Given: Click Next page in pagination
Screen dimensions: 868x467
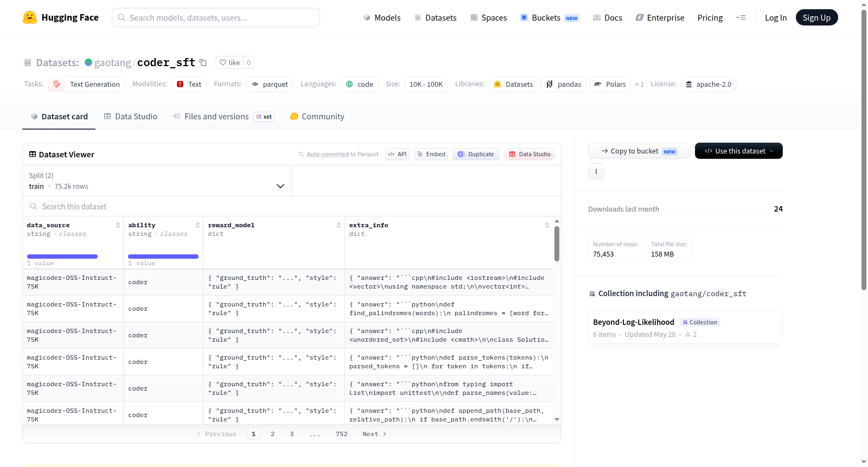Looking at the screenshot, I should 374,434.
